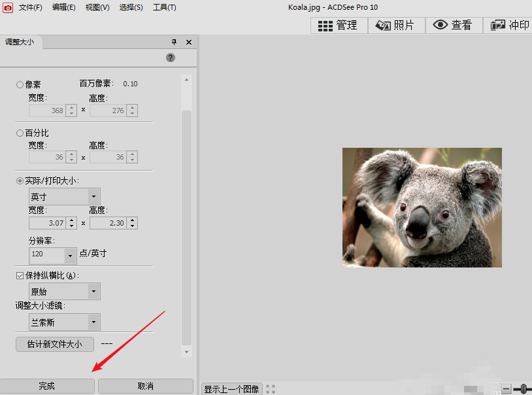
Task: Open the 文件(F) menu
Action: tap(30, 7)
